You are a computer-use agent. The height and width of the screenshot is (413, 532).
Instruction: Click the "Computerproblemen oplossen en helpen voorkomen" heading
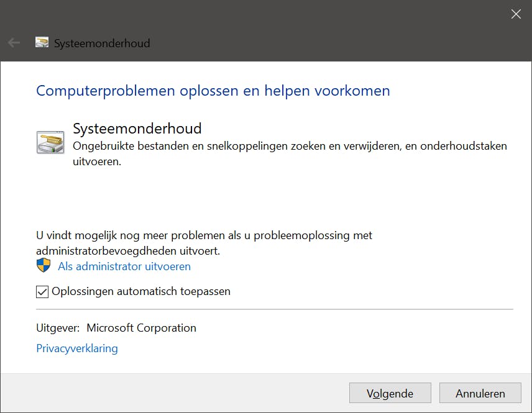(x=213, y=91)
